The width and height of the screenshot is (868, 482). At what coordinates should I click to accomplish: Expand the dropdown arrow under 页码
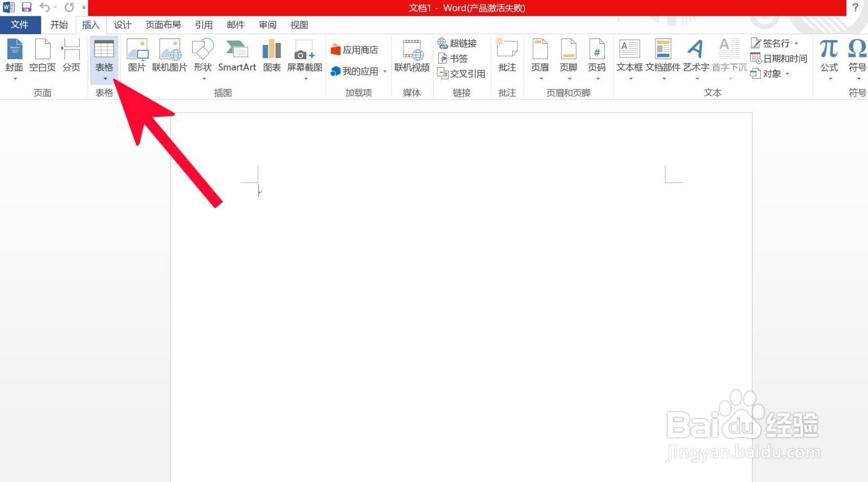click(x=598, y=79)
